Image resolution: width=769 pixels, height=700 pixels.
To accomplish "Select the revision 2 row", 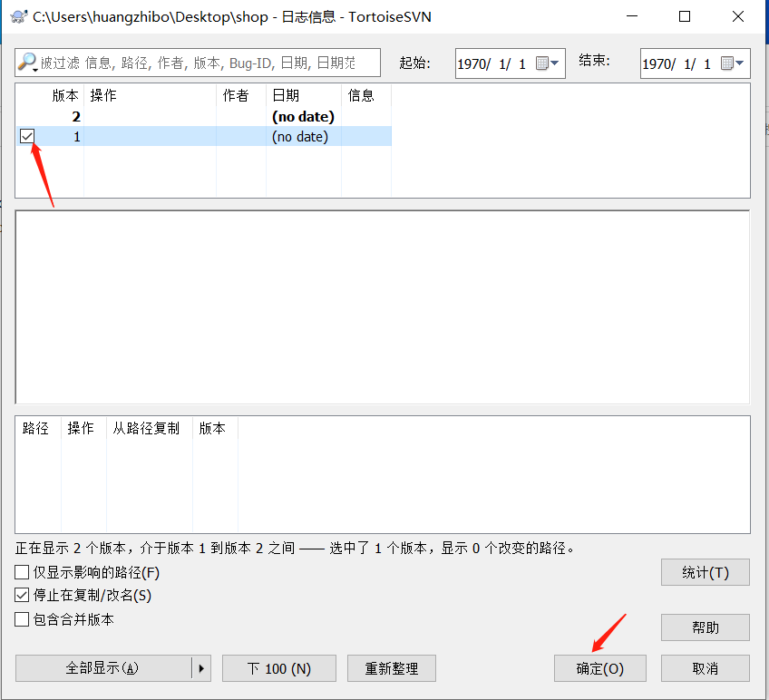I will [x=203, y=117].
